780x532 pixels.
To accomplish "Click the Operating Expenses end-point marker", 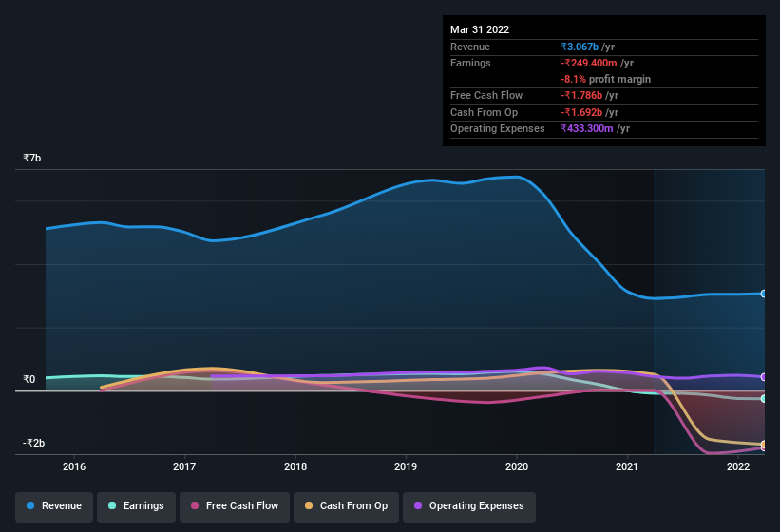I will [x=764, y=377].
